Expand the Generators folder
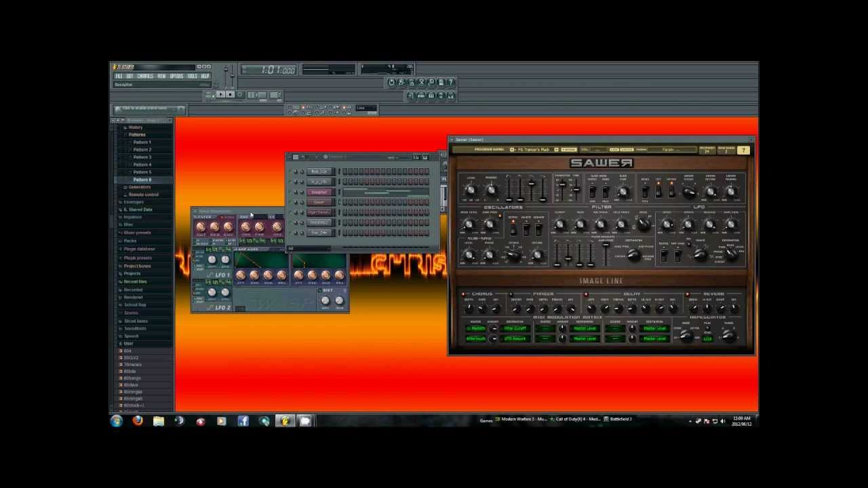868x488 pixels. pyautogui.click(x=138, y=187)
